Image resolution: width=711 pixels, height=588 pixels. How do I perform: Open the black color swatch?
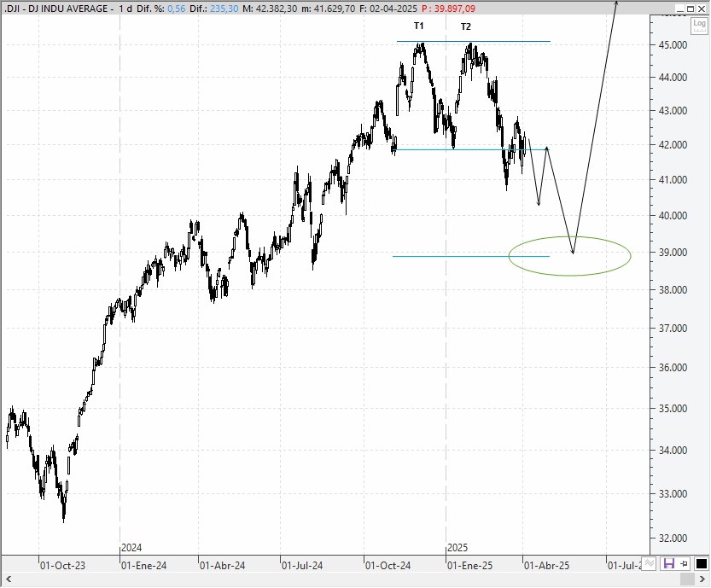(x=701, y=563)
